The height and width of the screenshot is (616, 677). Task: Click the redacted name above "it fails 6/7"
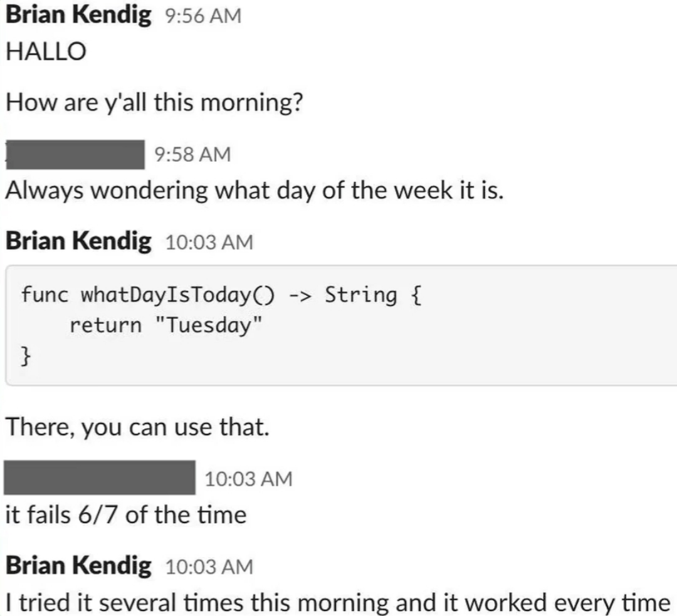pyautogui.click(x=100, y=479)
